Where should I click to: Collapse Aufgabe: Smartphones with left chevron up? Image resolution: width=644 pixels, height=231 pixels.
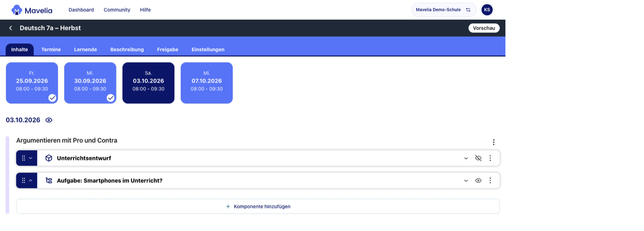[x=31, y=181]
